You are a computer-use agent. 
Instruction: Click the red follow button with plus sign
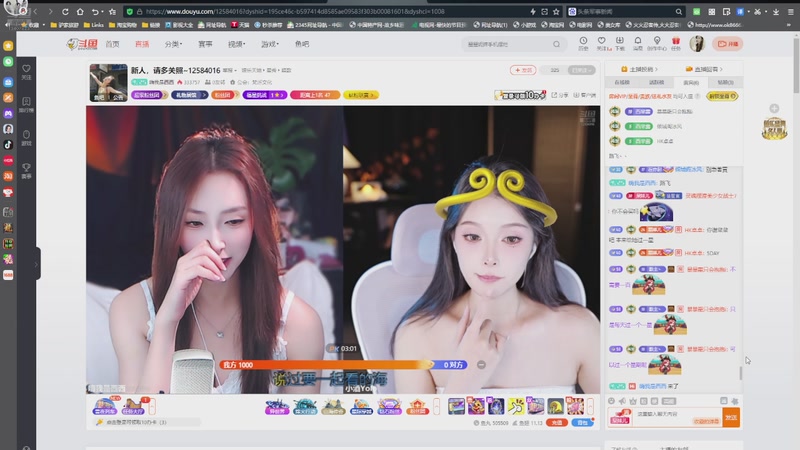[523, 70]
